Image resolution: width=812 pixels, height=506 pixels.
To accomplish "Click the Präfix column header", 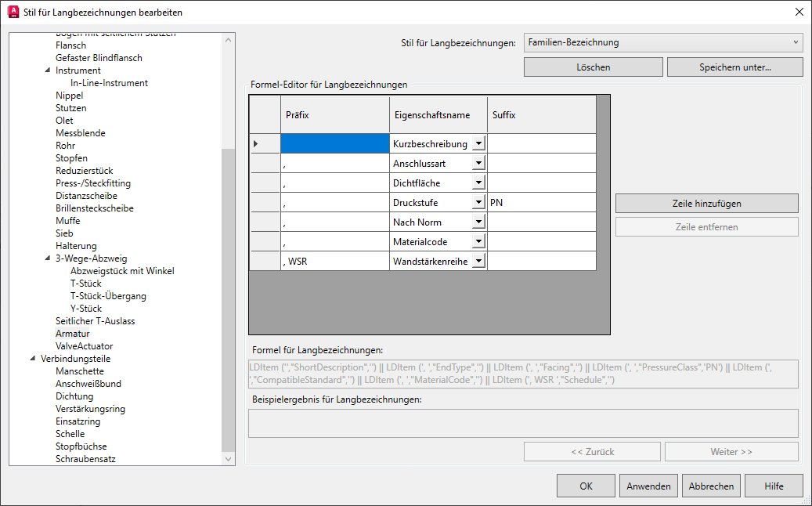I will coord(335,114).
